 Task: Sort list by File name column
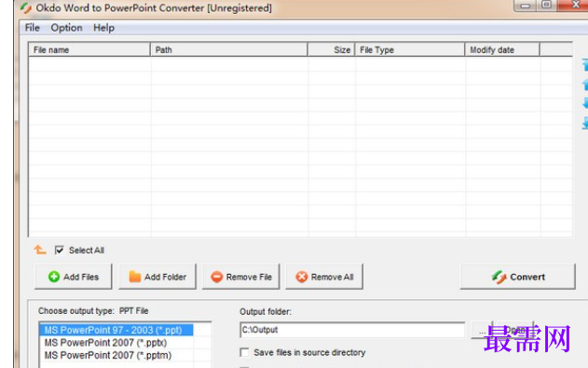click(89, 49)
